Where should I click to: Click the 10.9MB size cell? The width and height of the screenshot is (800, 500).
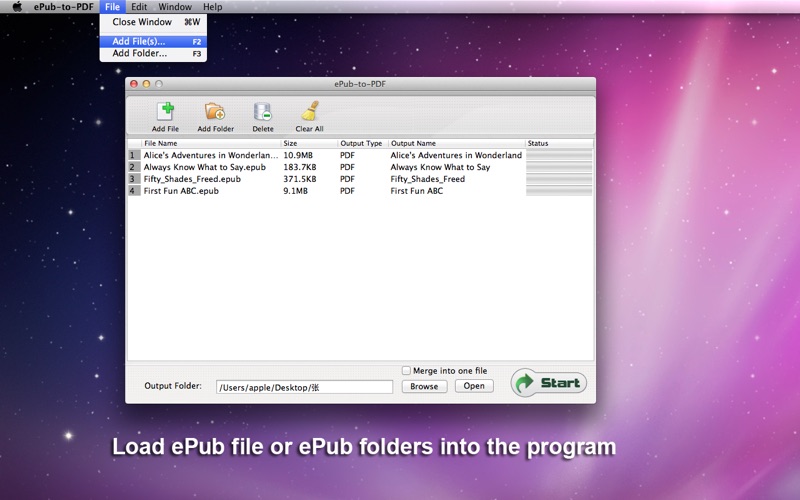298,155
